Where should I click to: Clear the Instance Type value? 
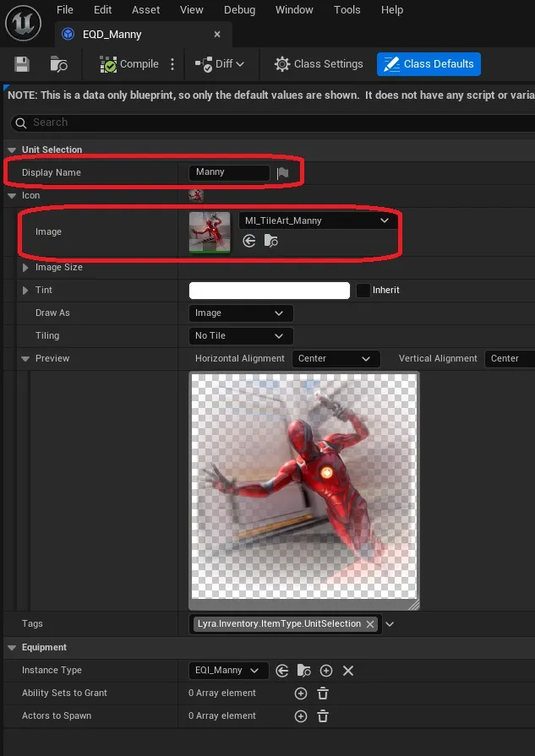point(348,671)
